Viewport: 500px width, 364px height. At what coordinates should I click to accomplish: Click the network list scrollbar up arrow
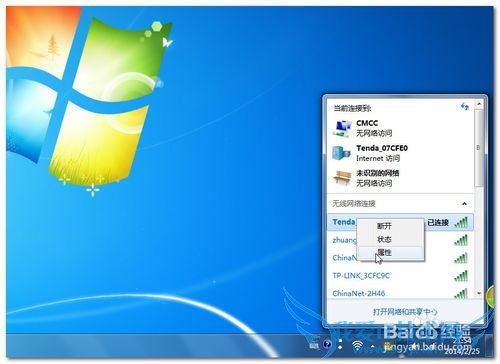coord(479,104)
